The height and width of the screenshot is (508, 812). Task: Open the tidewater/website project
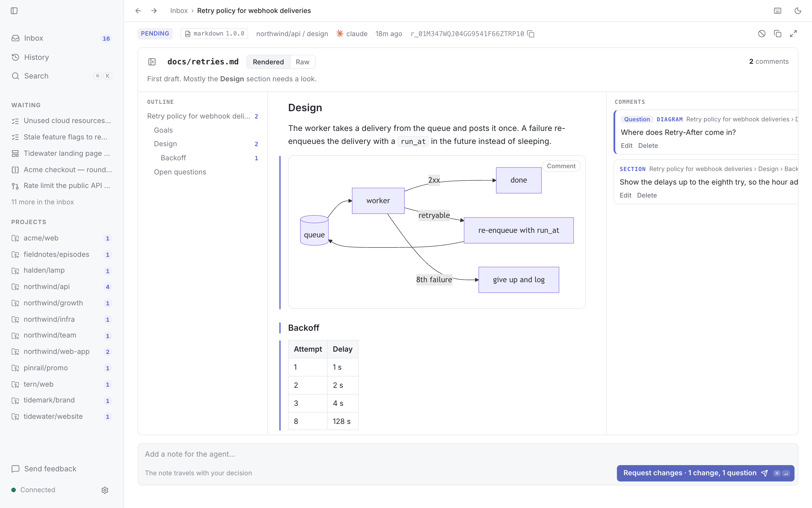tap(62, 417)
